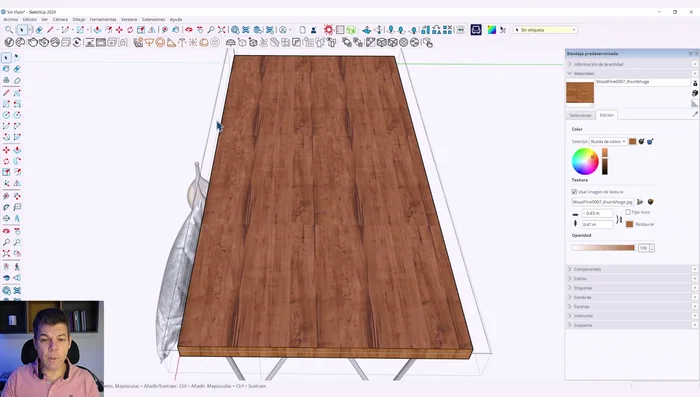Click the edit texture image in external editor icon
The height and width of the screenshot is (397, 700).
650,202
